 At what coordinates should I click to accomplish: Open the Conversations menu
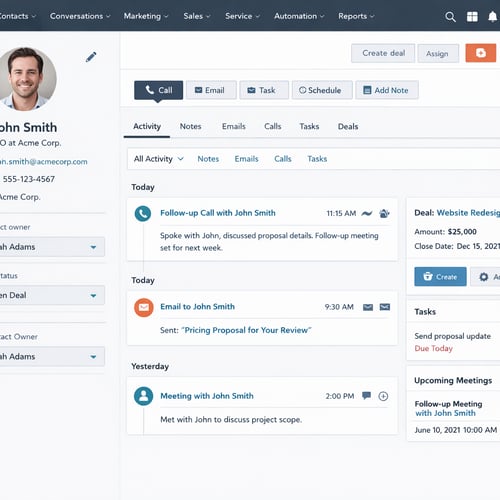click(80, 16)
